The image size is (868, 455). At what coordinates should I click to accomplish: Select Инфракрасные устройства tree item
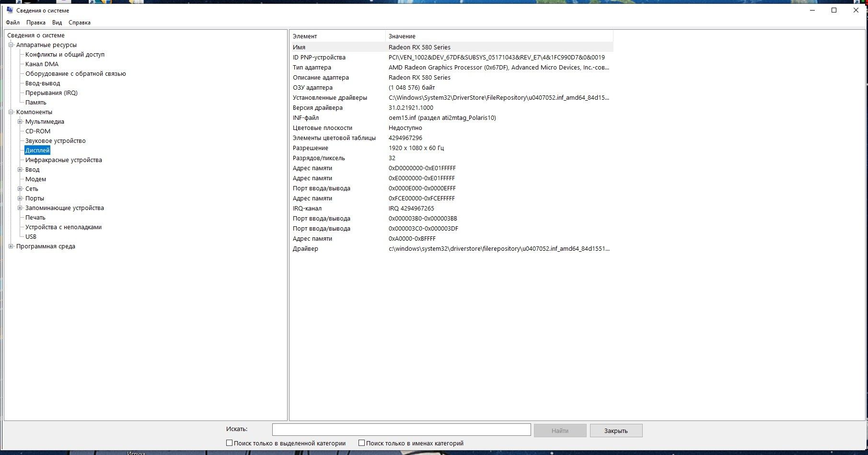click(x=63, y=160)
